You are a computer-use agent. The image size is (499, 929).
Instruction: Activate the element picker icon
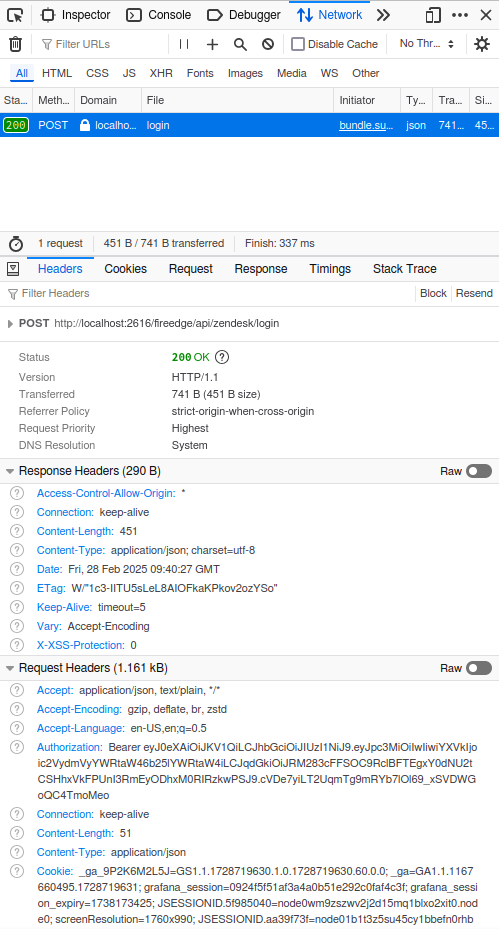pos(16,15)
